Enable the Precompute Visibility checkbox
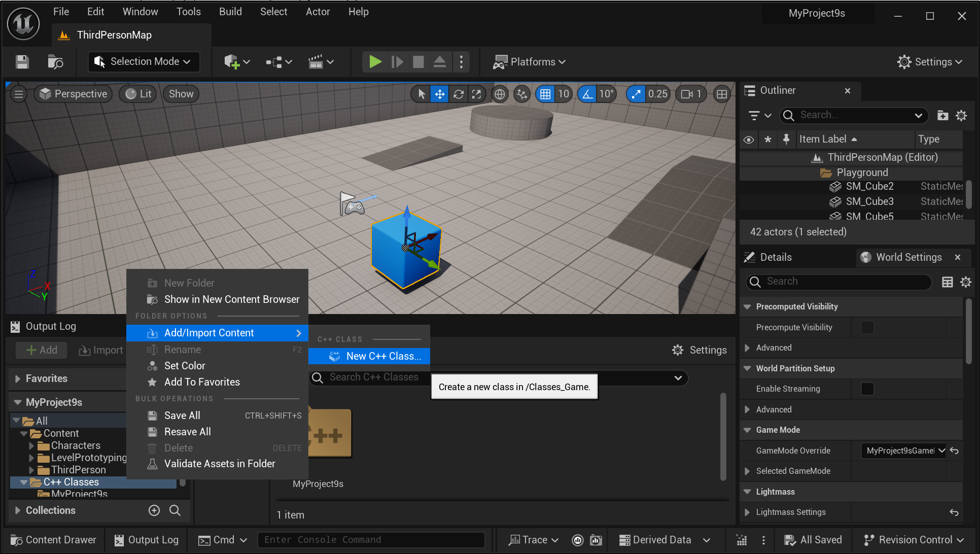The height and width of the screenshot is (554, 980). pyautogui.click(x=867, y=328)
